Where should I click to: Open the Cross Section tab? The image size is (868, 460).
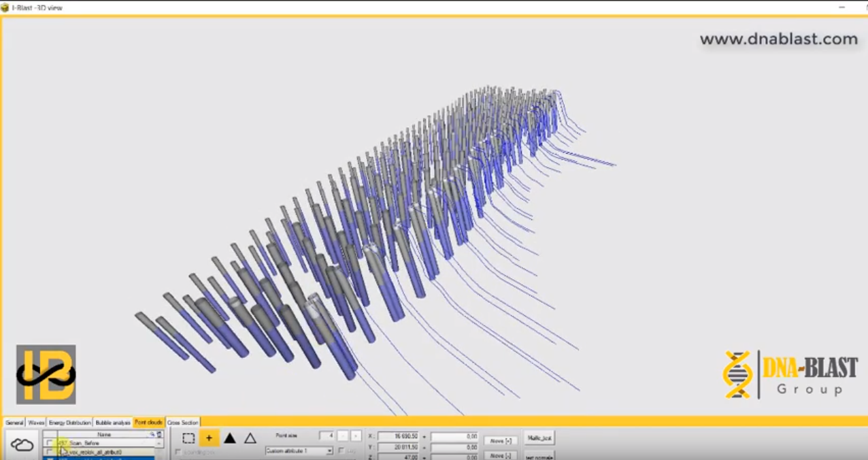click(183, 423)
